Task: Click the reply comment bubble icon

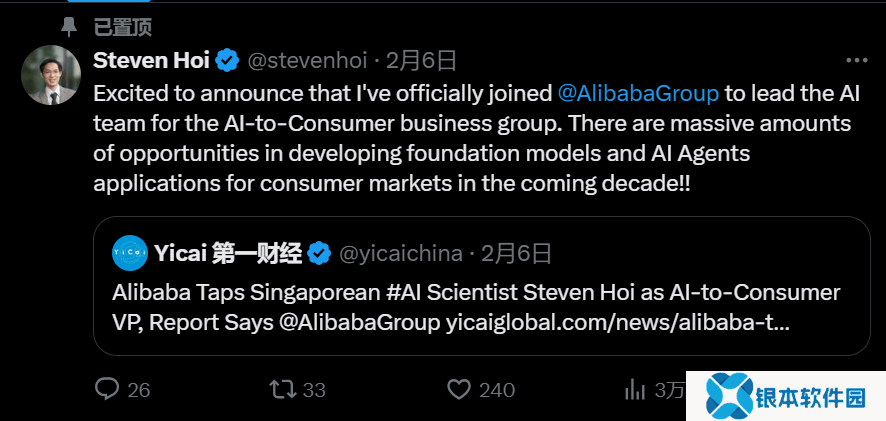Action: coord(106,389)
